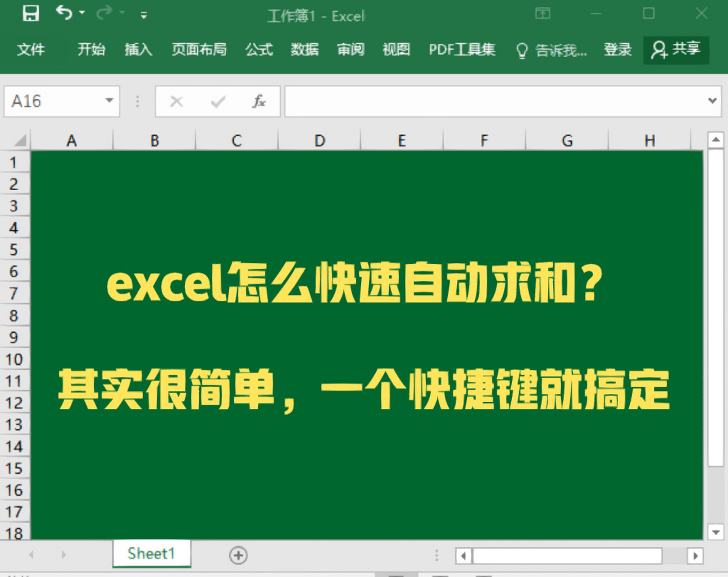Click the Cancel X icon in formula bar
The height and width of the screenshot is (577, 728).
pos(177,101)
